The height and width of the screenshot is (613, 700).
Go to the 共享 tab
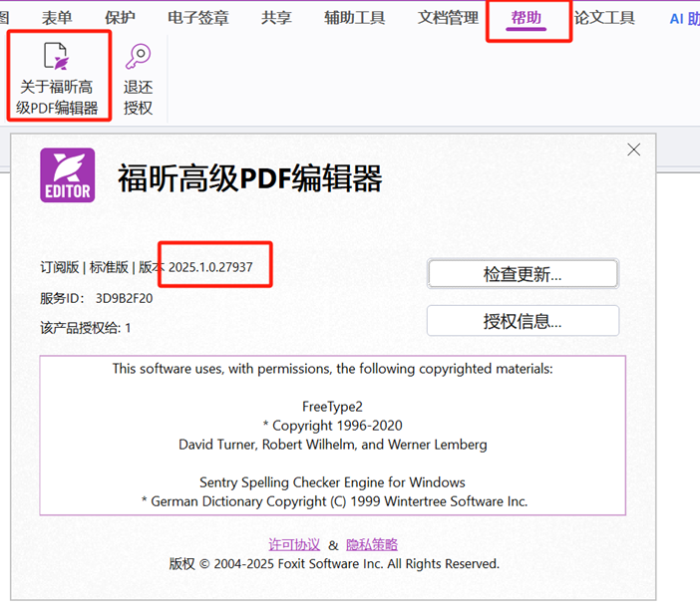(276, 18)
